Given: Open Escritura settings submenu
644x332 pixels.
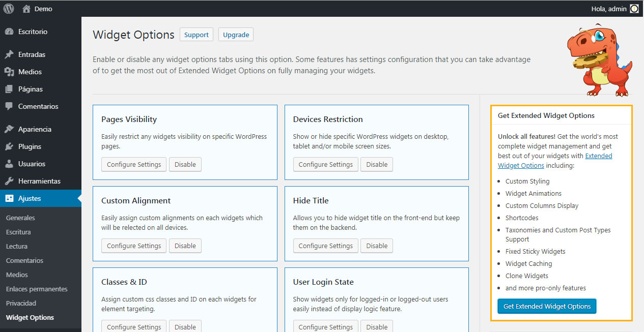Looking at the screenshot, I should 18,232.
